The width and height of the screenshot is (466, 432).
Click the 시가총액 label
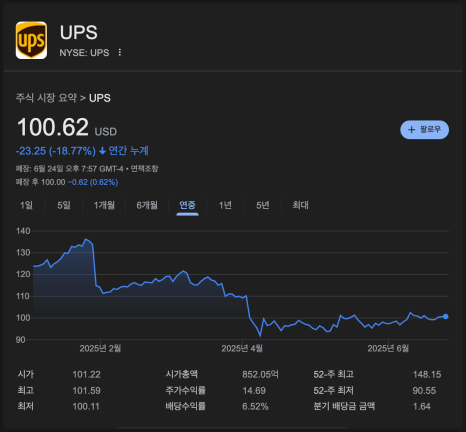point(182,374)
